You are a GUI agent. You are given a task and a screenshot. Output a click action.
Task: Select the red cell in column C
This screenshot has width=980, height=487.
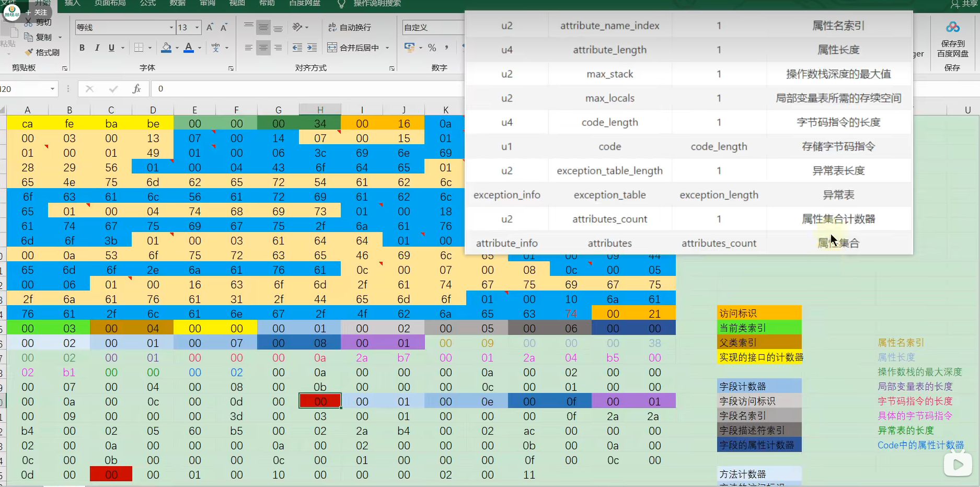(111, 474)
